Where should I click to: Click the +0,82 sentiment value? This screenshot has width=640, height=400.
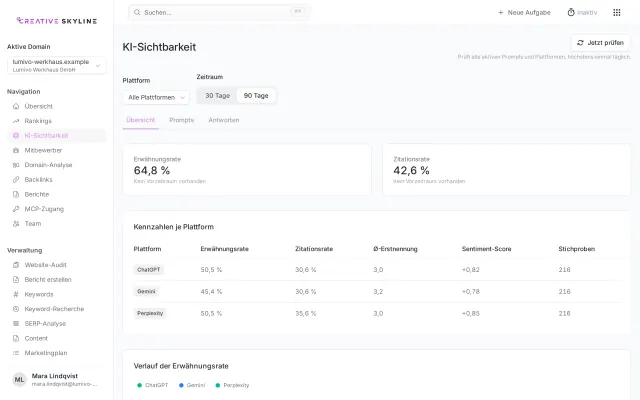pyautogui.click(x=471, y=270)
